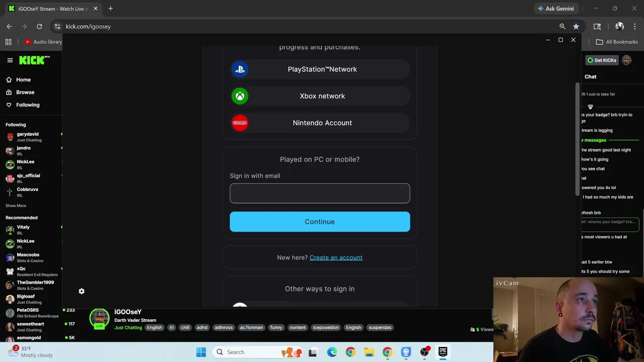
Task: Select the suspendas stream tag
Action: (380, 327)
